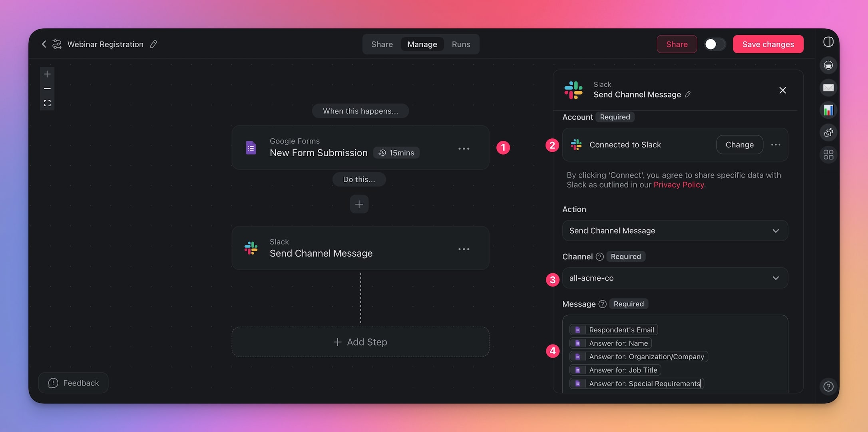Switch to the Share tab
The height and width of the screenshot is (432, 868).
click(x=381, y=44)
